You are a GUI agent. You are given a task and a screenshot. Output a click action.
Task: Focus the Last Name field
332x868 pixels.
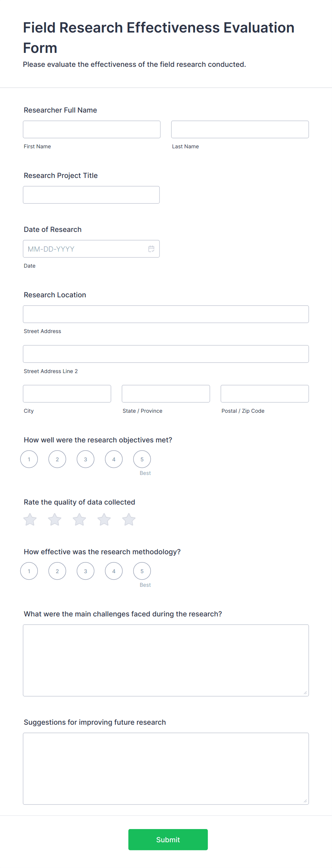(240, 129)
